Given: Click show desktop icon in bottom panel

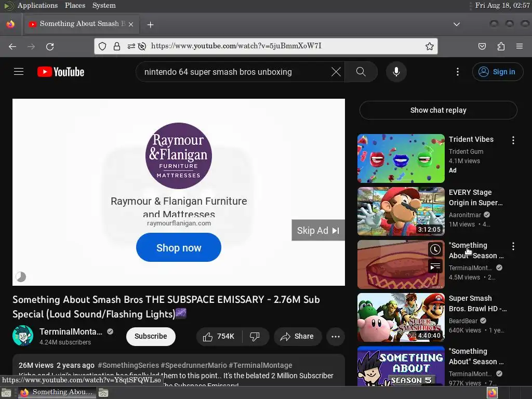Looking at the screenshot, I should [x=6, y=393].
